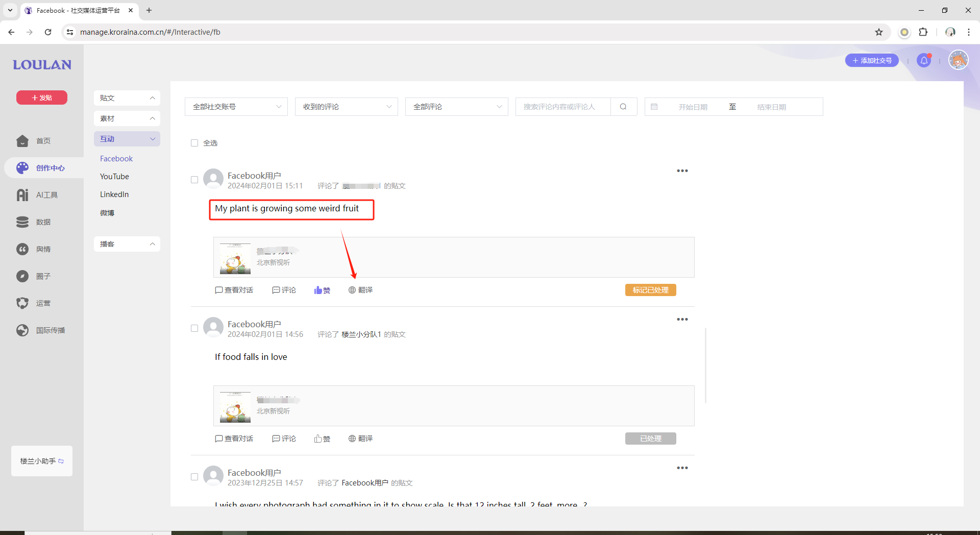
Task: Open the 楼兰小助手 assistant
Action: click(42, 461)
